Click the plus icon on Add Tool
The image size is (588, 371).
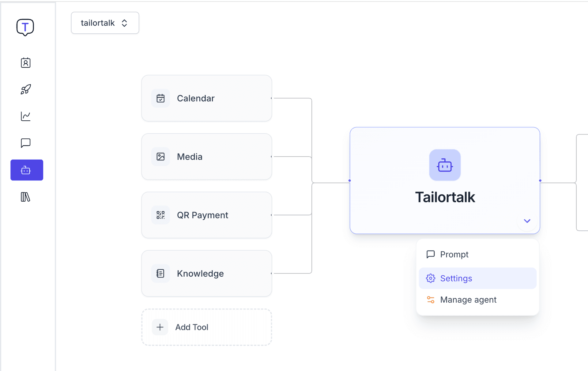point(160,327)
